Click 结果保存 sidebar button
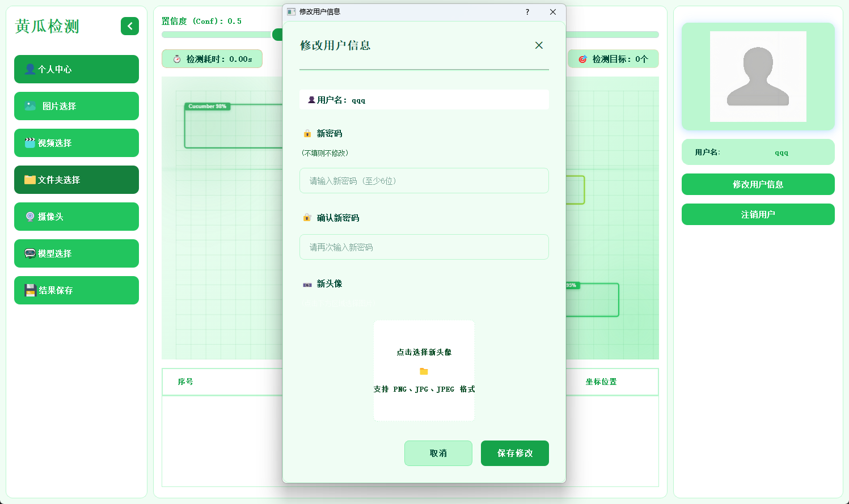 (x=77, y=290)
